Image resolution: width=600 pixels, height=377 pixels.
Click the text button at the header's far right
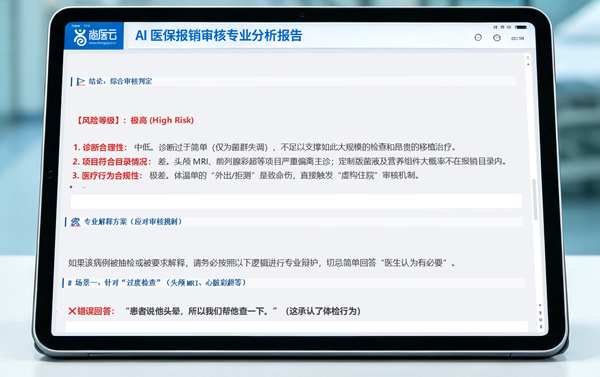pos(517,38)
